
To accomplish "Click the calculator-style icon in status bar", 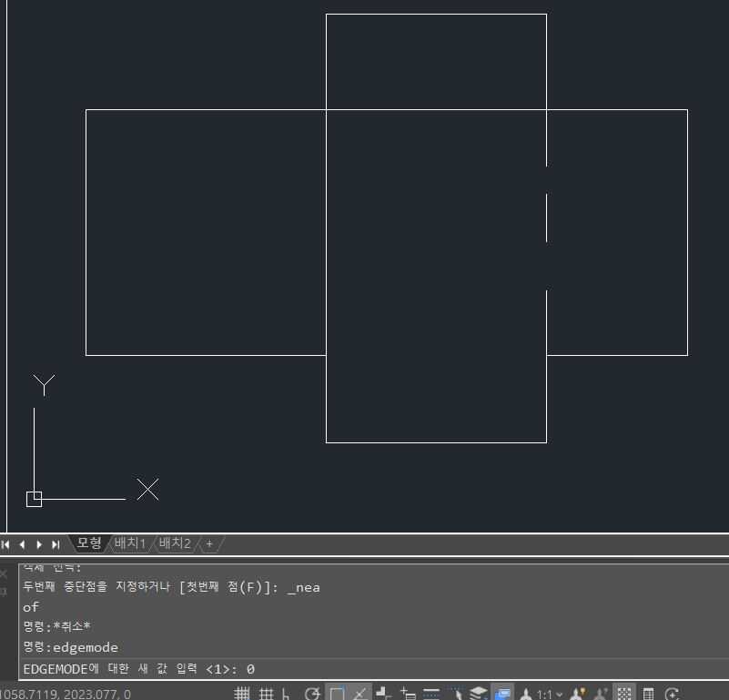I will click(x=649, y=695).
